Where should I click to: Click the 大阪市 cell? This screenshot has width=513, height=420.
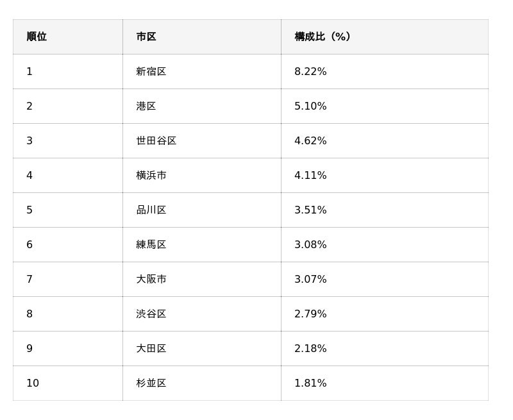[x=151, y=280]
